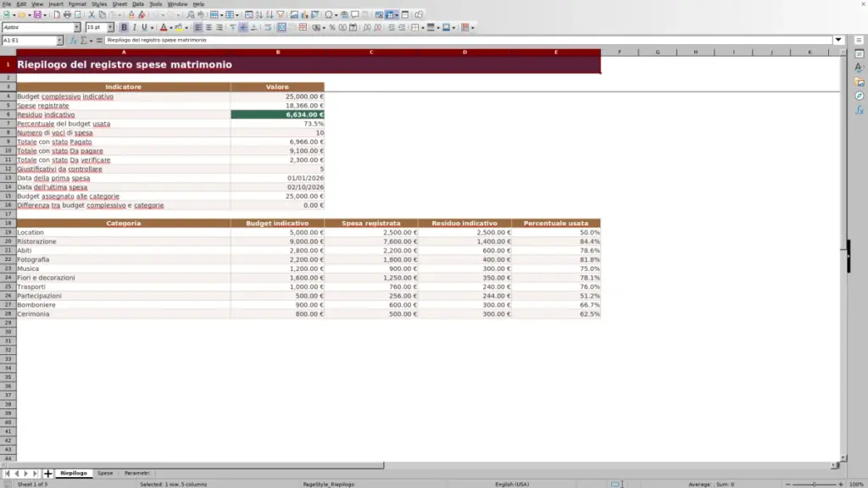Format the selection as percent

[x=332, y=27]
